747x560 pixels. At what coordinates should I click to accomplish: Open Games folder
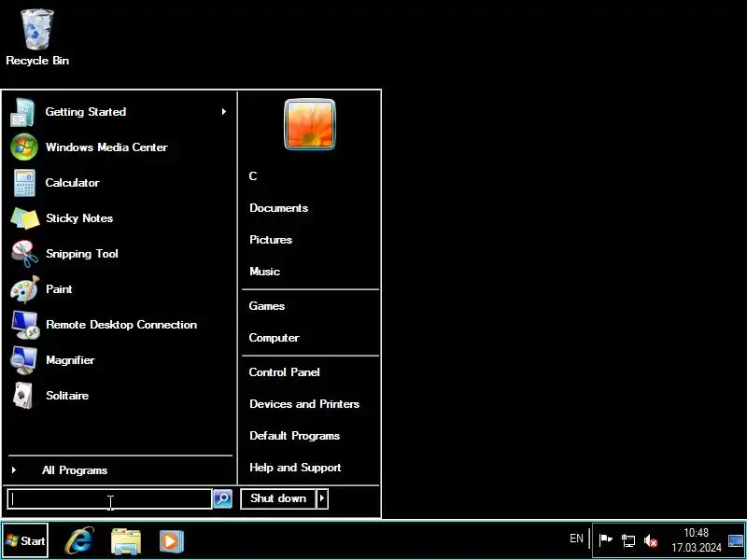coord(267,306)
